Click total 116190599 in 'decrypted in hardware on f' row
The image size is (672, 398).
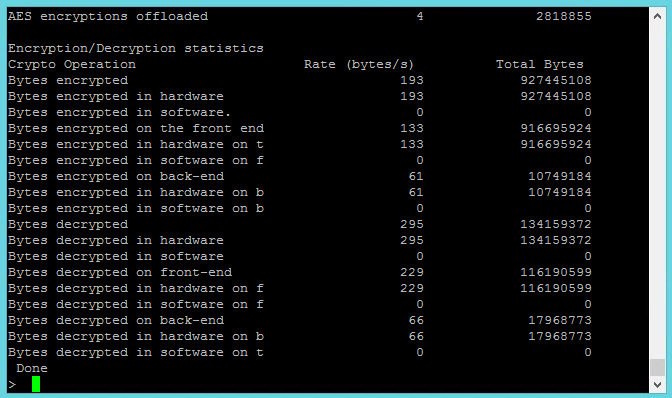(556, 288)
